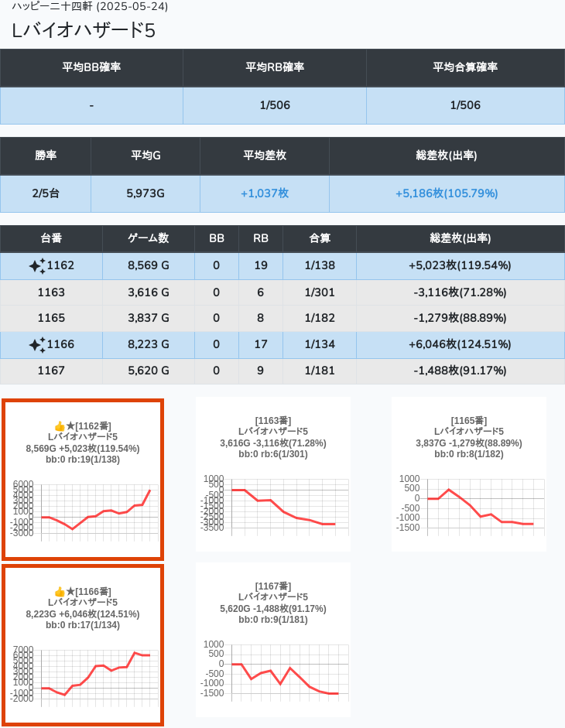Click the -1,488枚(91.17%) result cell
The height and width of the screenshot is (728, 565).
pyautogui.click(x=461, y=371)
